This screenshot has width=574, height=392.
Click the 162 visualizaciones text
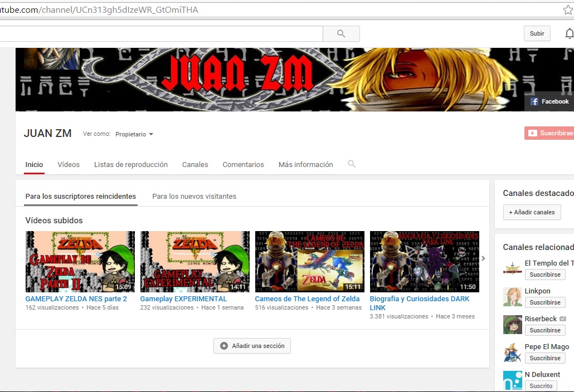tap(52, 307)
